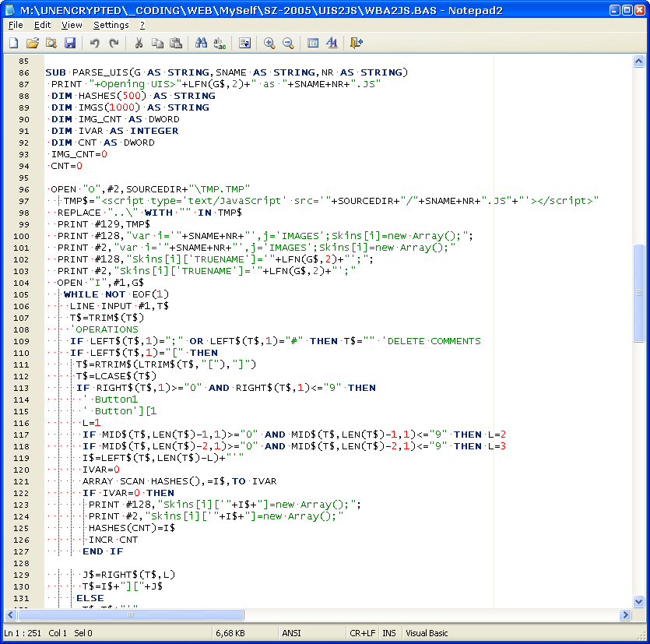The image size is (650, 644).
Task: Open the Settings menu
Action: pos(111,25)
